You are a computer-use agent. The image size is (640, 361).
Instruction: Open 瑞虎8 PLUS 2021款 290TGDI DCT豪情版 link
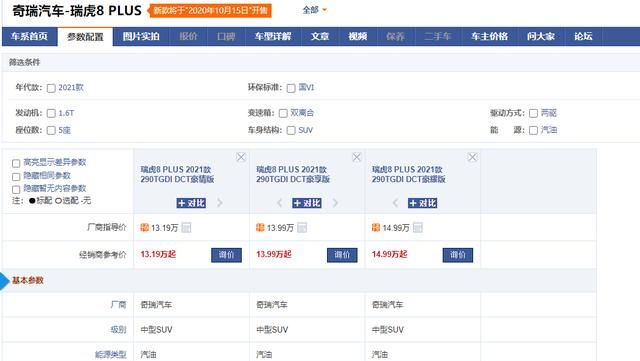[x=177, y=174]
